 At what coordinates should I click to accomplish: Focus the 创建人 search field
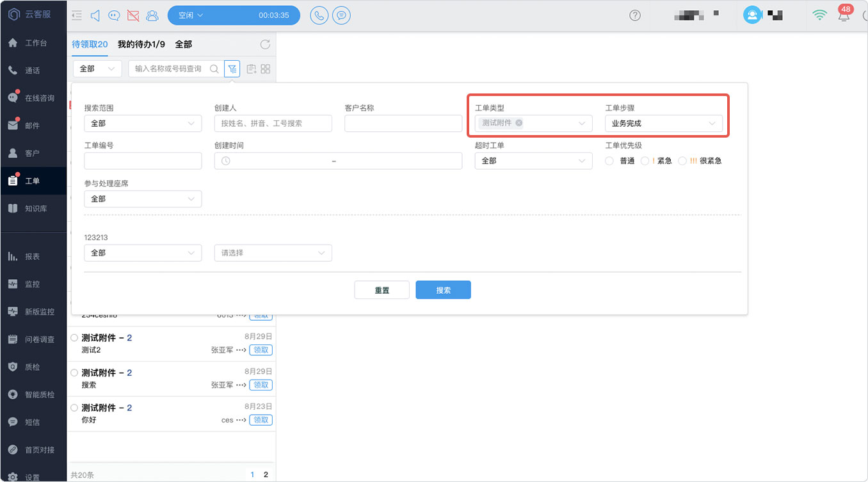[x=273, y=124]
